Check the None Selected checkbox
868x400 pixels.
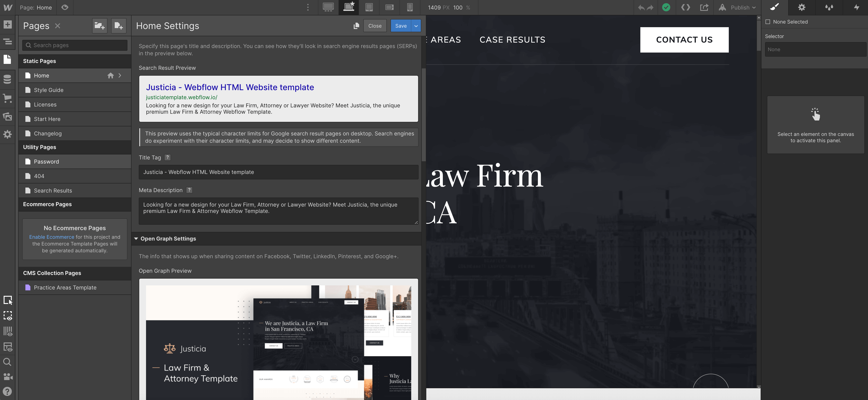point(768,22)
